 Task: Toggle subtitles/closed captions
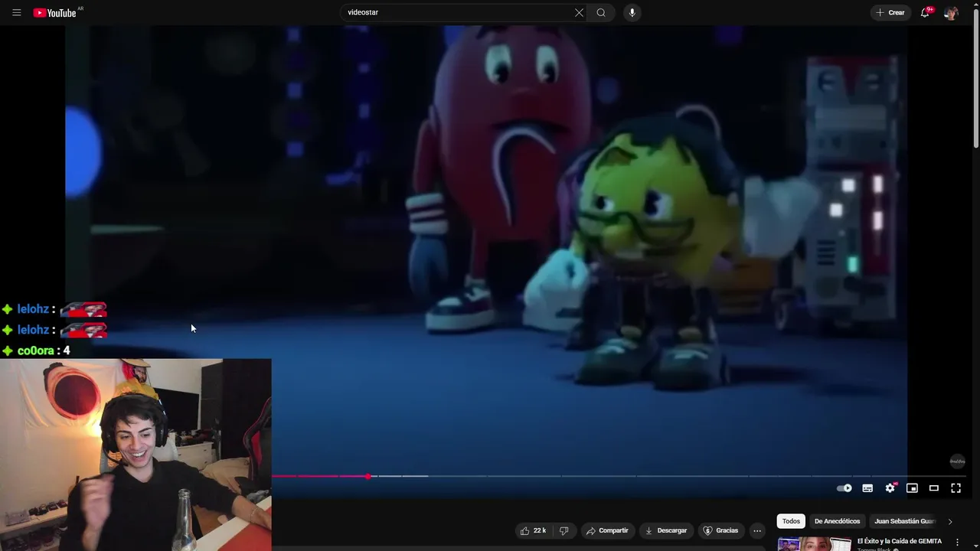coord(867,488)
